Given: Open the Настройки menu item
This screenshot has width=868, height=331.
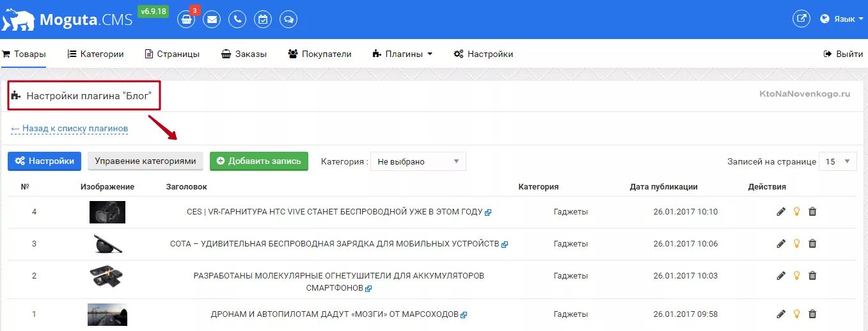Looking at the screenshot, I should [x=483, y=54].
